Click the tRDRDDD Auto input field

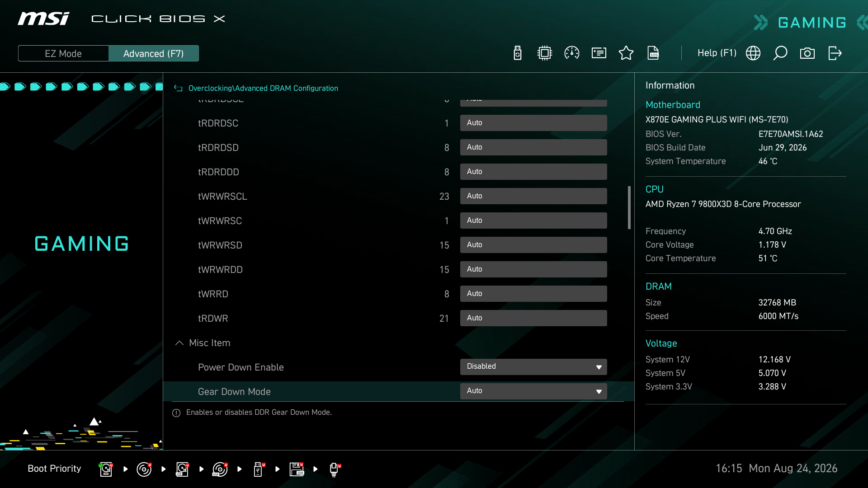point(533,172)
